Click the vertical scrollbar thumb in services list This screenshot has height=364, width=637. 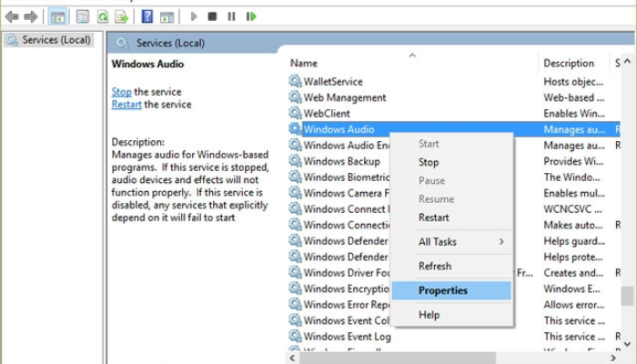click(627, 296)
